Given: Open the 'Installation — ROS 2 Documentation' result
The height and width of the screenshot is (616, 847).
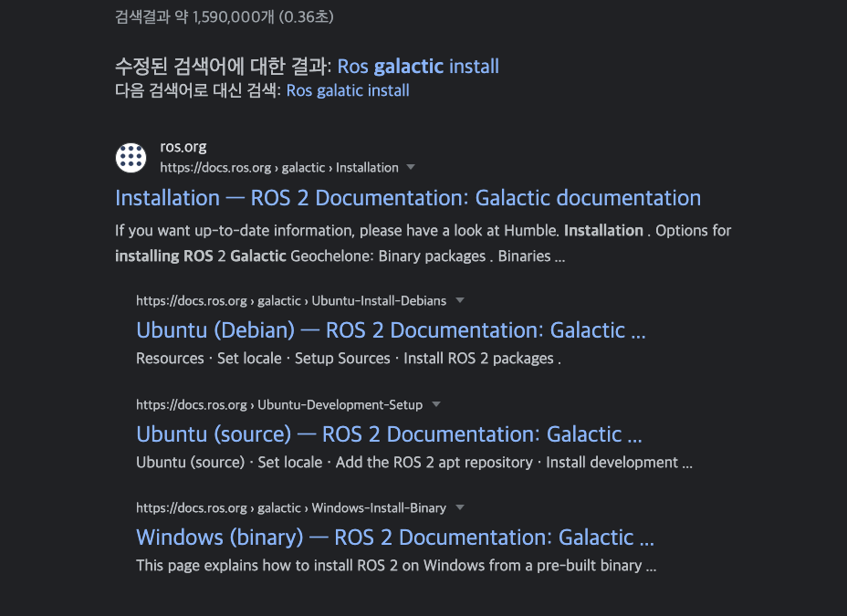Looking at the screenshot, I should 408,198.
